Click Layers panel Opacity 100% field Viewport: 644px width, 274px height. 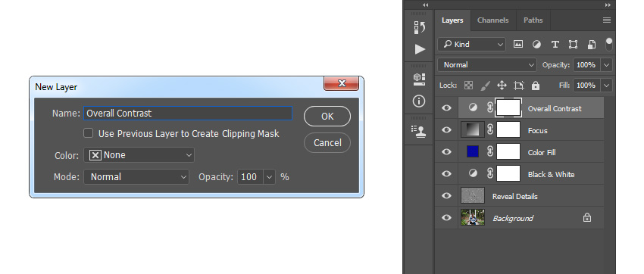click(587, 65)
